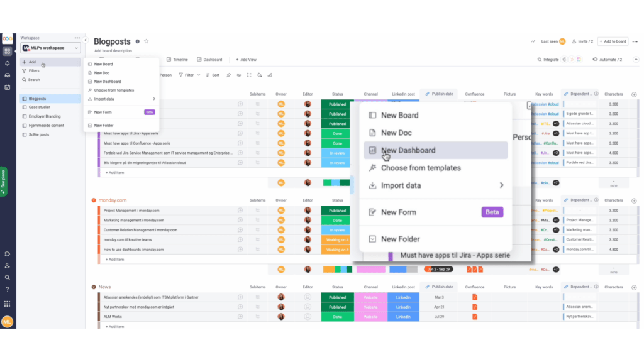
Task: Click Apr 21 publish date cell
Action: click(x=439, y=307)
